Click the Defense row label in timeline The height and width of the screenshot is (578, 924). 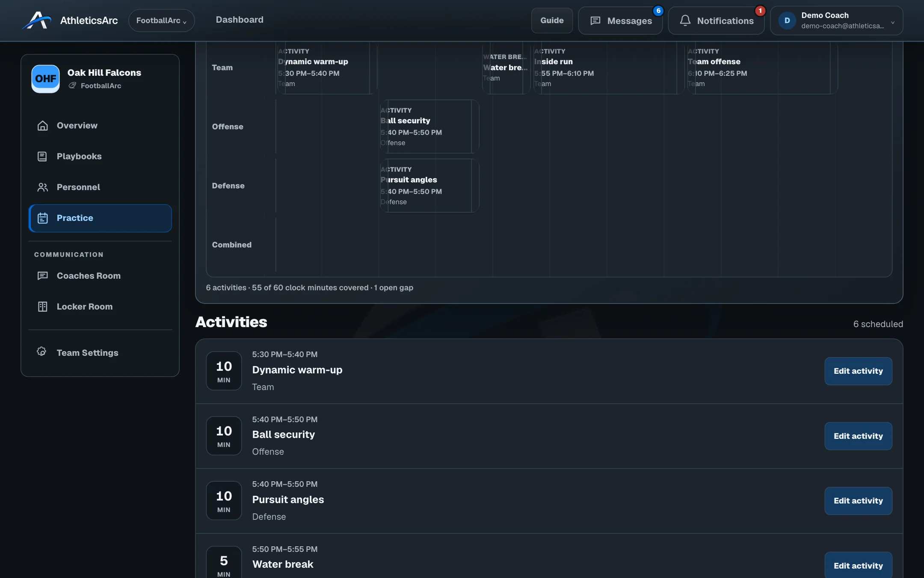click(228, 186)
